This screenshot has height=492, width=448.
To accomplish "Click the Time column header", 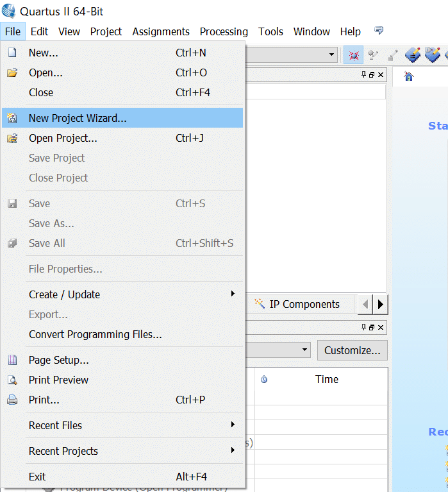I will point(327,379).
